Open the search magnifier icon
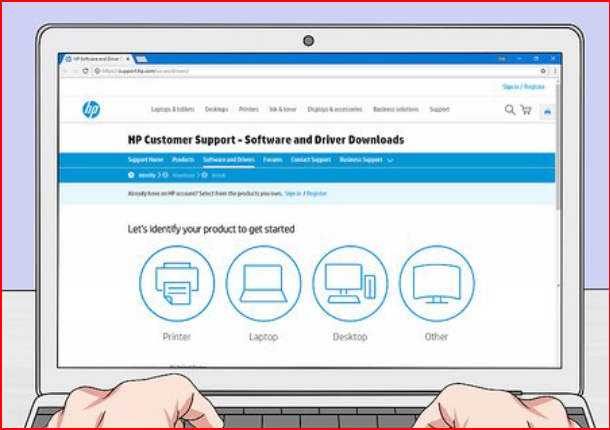The height and width of the screenshot is (430, 610). pyautogui.click(x=510, y=110)
